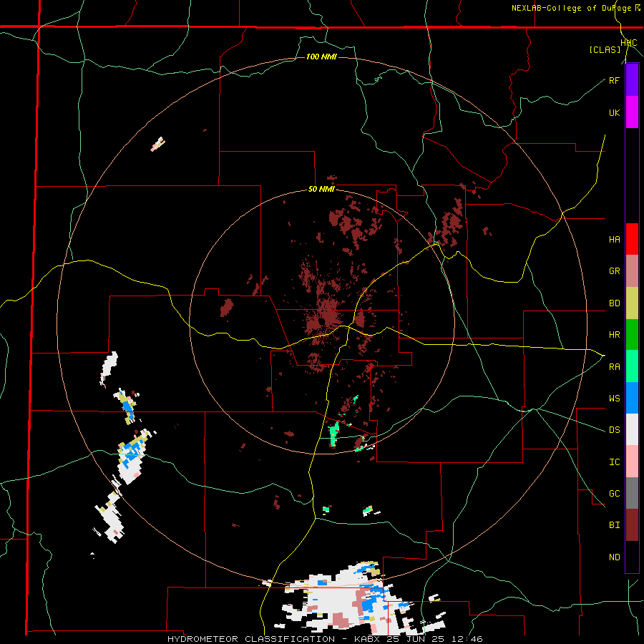Click the BD legend label
Image resolution: width=644 pixels, height=644 pixels.
(614, 303)
